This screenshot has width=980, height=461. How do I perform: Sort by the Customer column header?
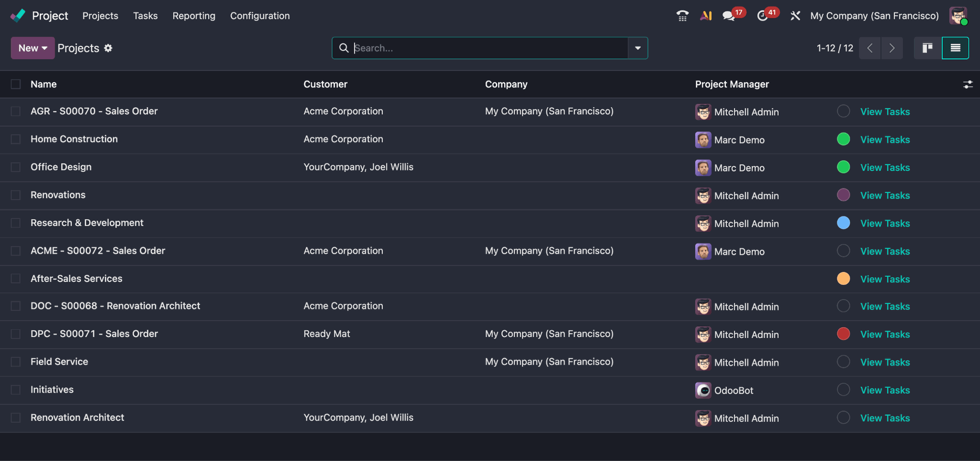pos(325,84)
